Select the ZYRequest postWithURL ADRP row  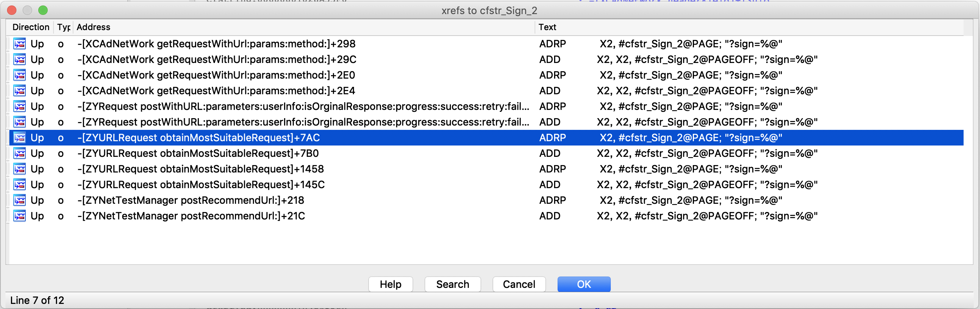click(486, 106)
